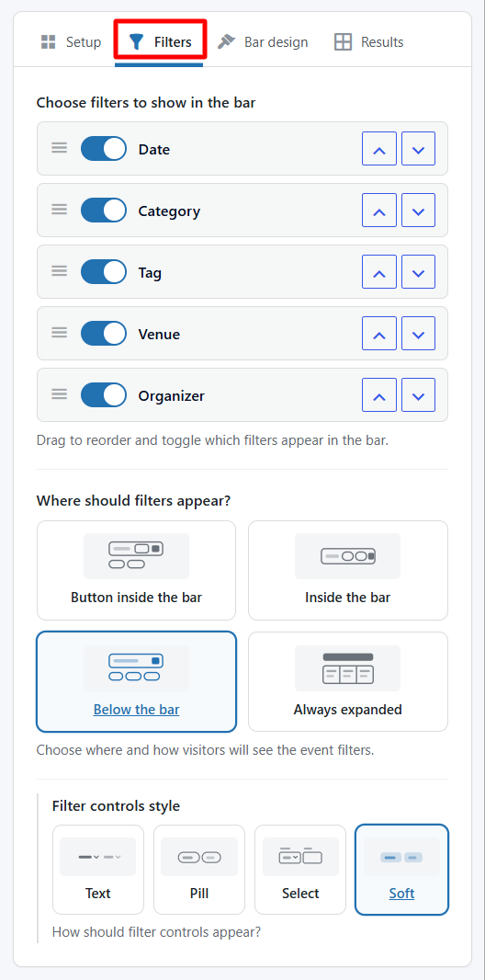Disable the Category filter switch
The height and width of the screenshot is (980, 485).
(x=104, y=211)
